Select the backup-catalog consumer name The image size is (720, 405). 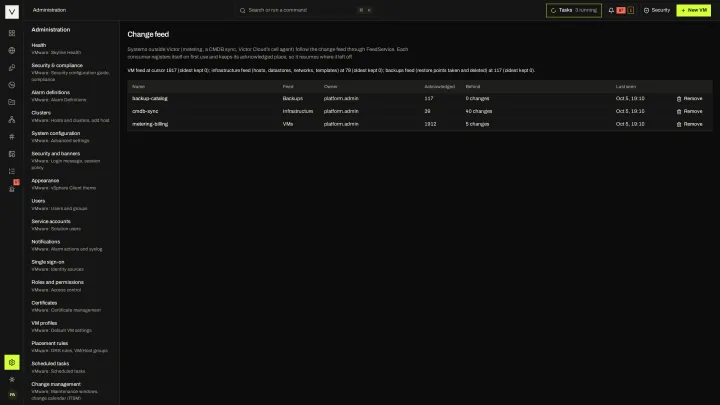[x=150, y=98]
